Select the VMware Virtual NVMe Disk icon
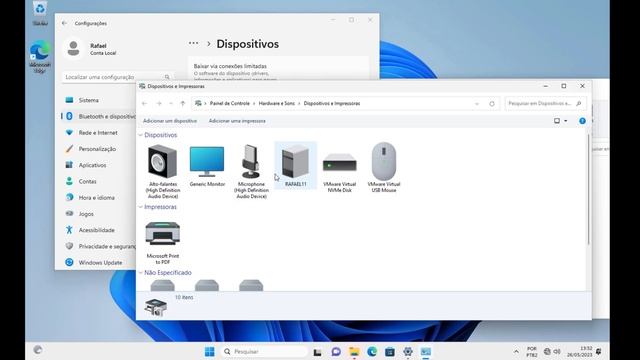Viewport: 640px width, 360px height. point(340,171)
